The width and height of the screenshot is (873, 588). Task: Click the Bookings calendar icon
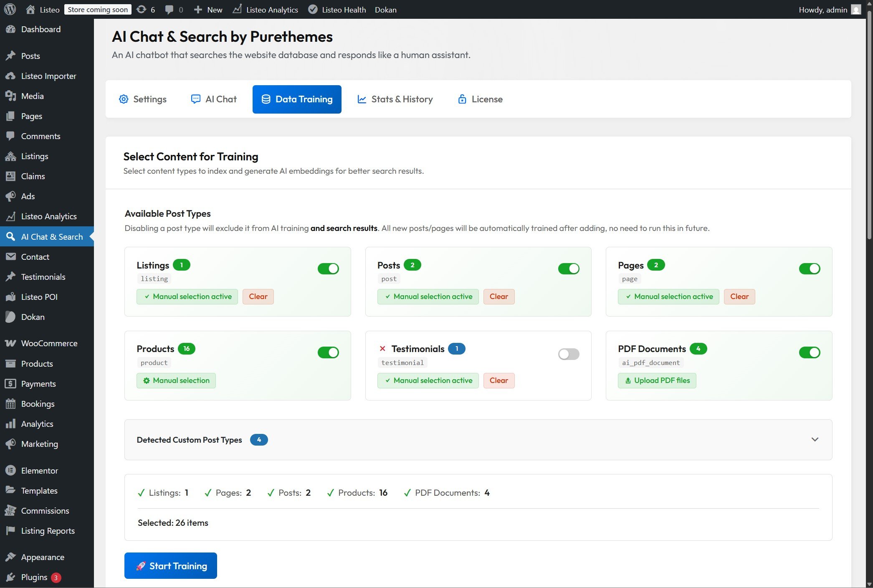click(x=10, y=404)
